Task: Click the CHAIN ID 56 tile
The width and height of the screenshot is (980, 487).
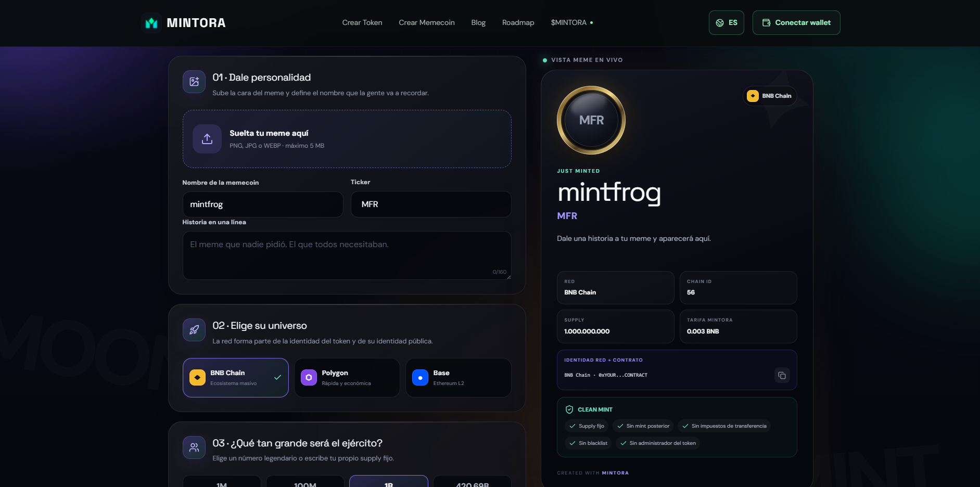Action: pos(739,288)
